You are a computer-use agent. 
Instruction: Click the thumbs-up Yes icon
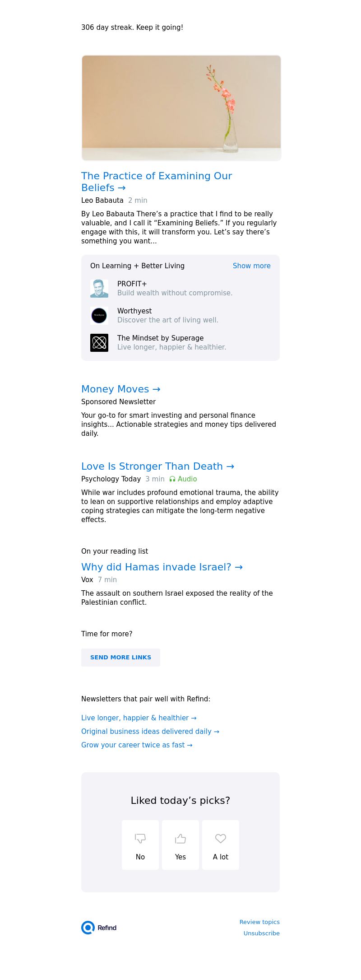click(x=180, y=838)
